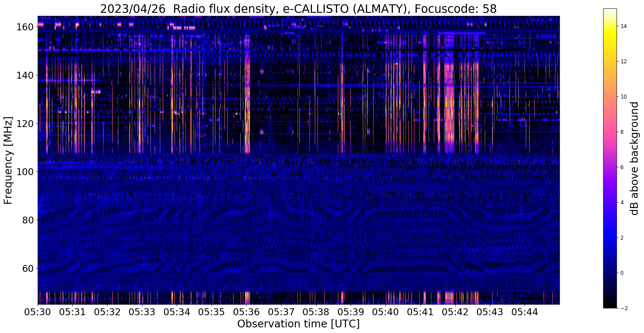Click the 4 colorbar tick label
The image size is (644, 333).
(x=622, y=203)
